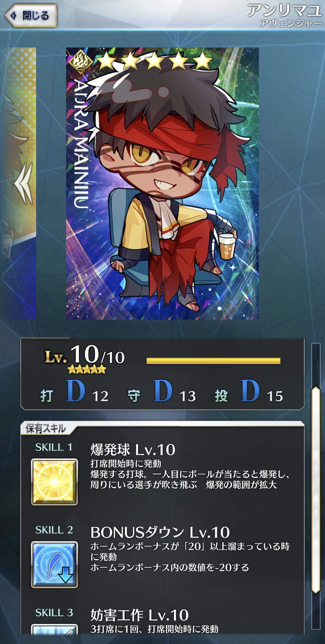Click the yellow level progress bar

213,361
